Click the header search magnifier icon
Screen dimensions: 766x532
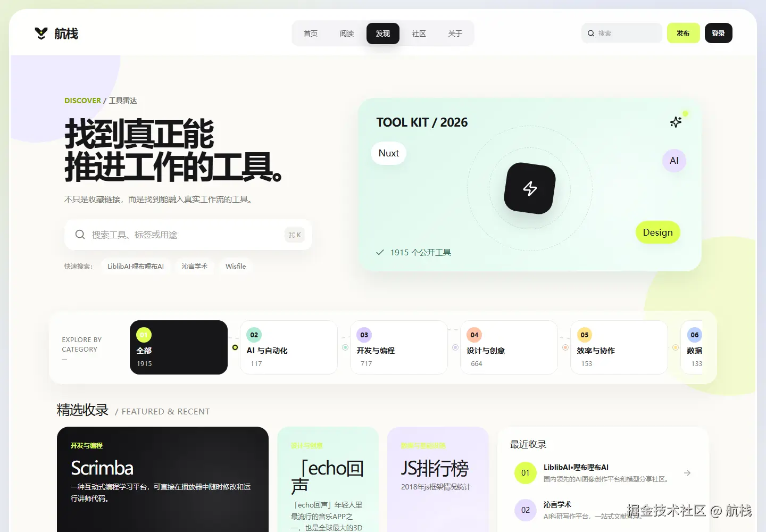[591, 33]
